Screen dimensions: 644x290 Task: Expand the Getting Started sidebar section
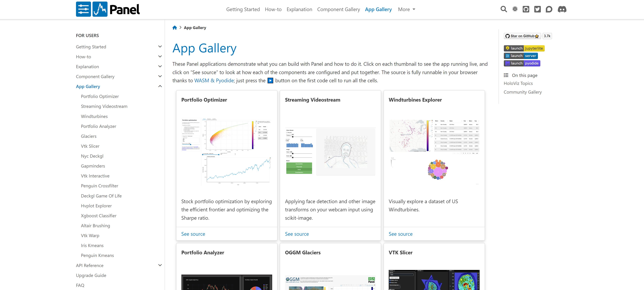coord(160,46)
